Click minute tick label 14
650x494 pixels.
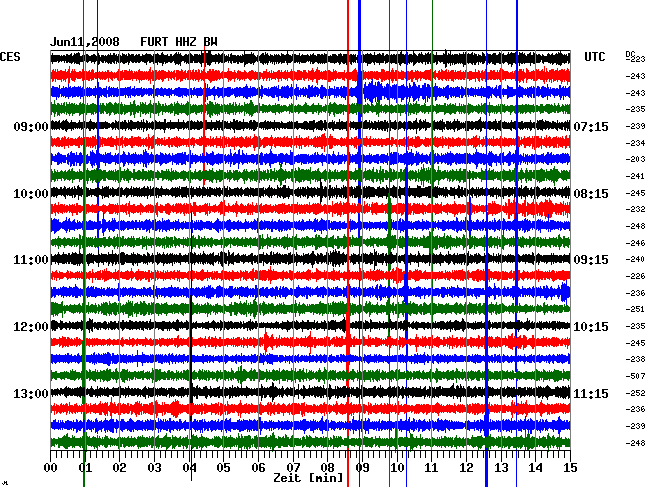[x=536, y=468]
